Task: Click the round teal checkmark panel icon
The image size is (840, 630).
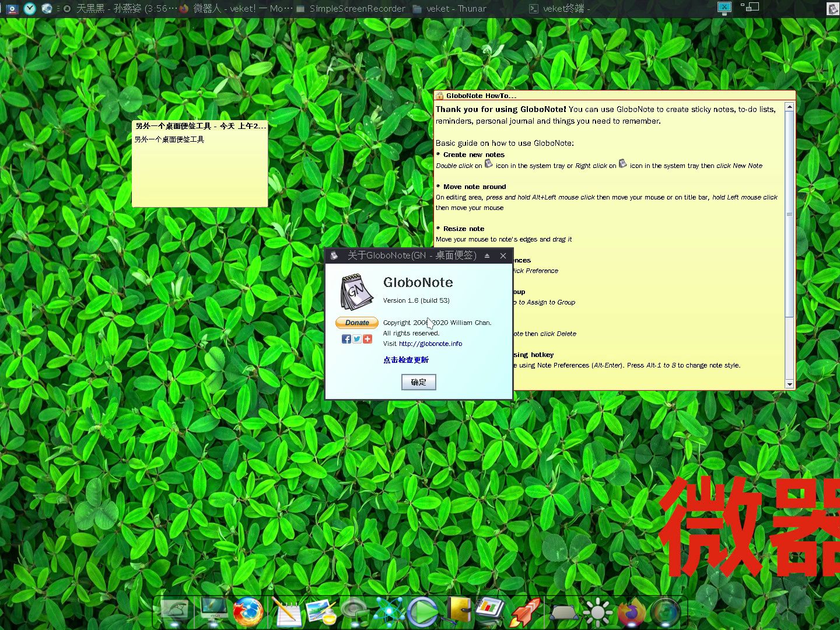Action: tap(30, 9)
